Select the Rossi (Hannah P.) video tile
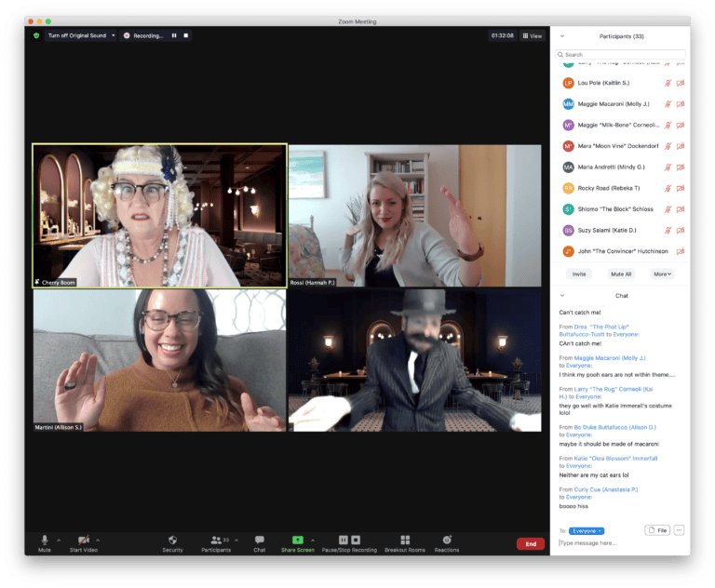This screenshot has height=588, width=715. (415, 216)
